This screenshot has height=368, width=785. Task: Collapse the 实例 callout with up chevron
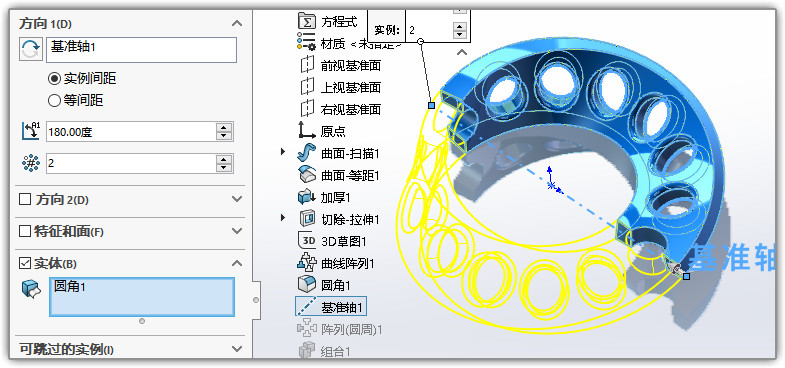click(462, 51)
